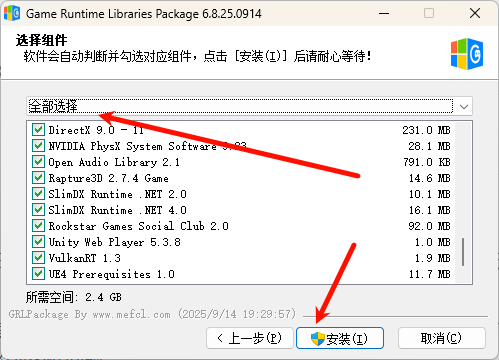The image size is (499, 360).
Task: Toggle Rapture3D 2.7.4 Game checkbox
Action: 38,177
